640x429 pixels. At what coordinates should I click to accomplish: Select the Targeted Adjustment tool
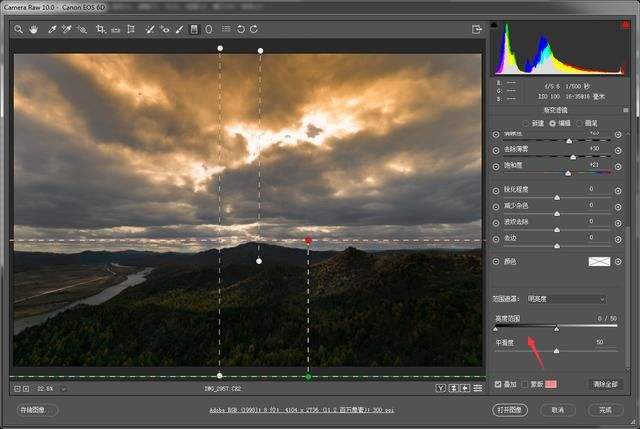pyautogui.click(x=82, y=29)
